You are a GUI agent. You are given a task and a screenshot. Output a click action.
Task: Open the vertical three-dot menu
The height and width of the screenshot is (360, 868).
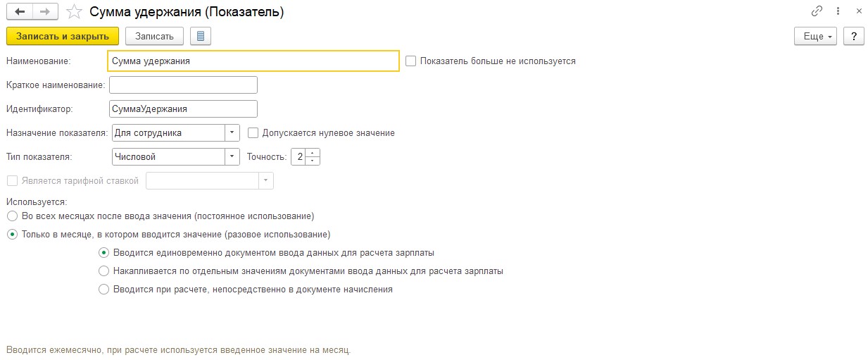click(x=838, y=11)
